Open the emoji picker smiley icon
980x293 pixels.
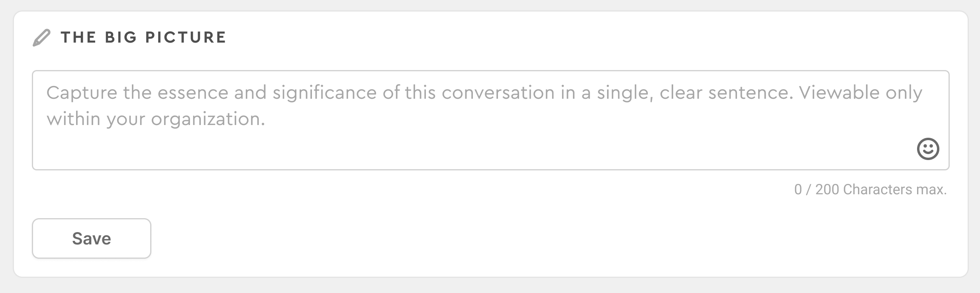pos(928,149)
